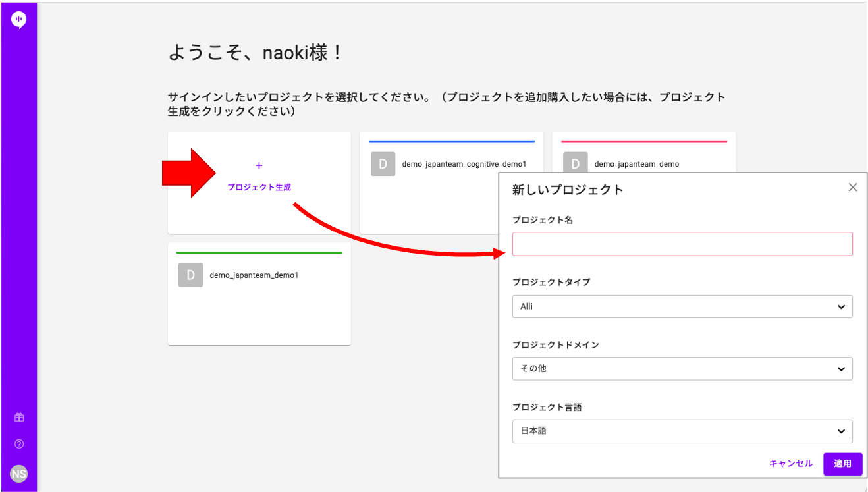Click the D avatar of demo_japanteam_demo1
The width and height of the screenshot is (868, 492).
point(190,275)
